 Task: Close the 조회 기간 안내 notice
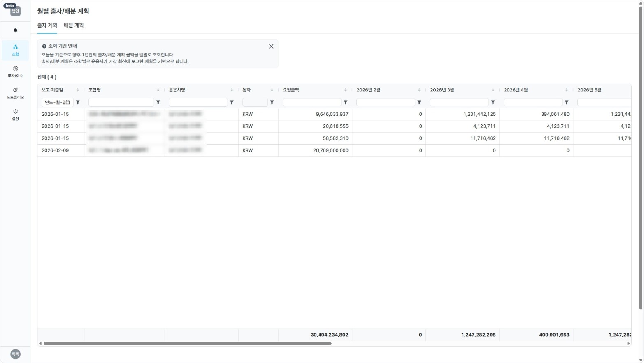tap(271, 47)
